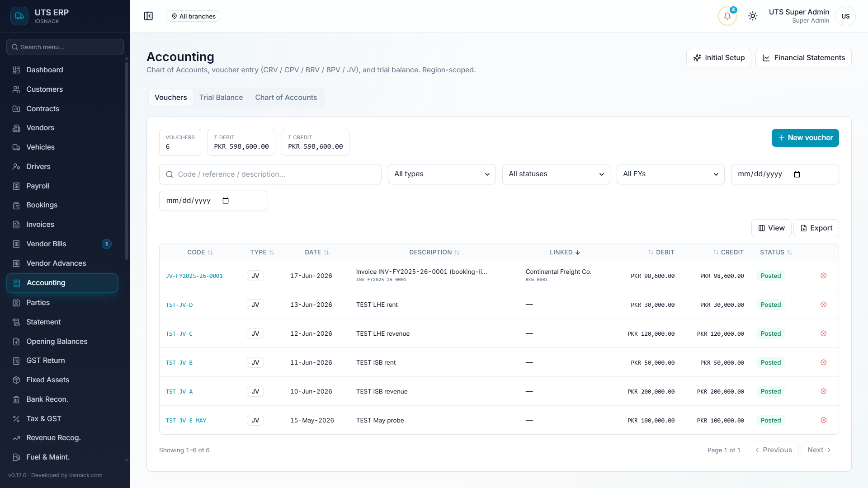Open voucher TST-JV-E-MAY link

coord(186,421)
